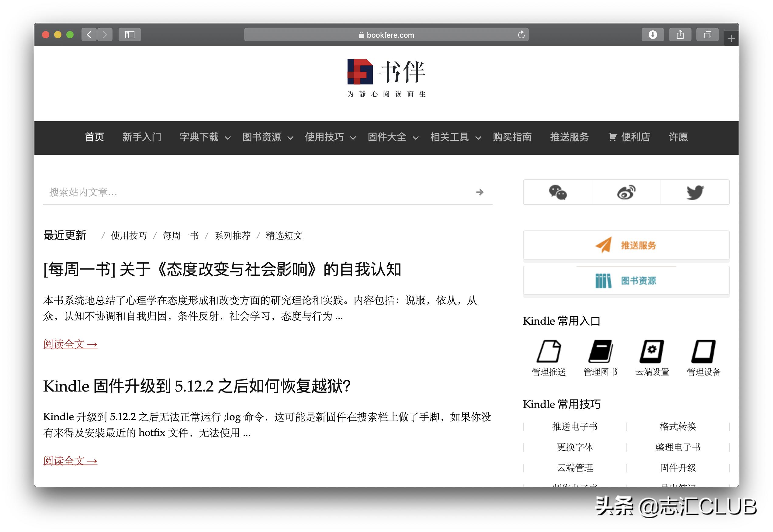Click inside the site search input field

click(x=200, y=192)
